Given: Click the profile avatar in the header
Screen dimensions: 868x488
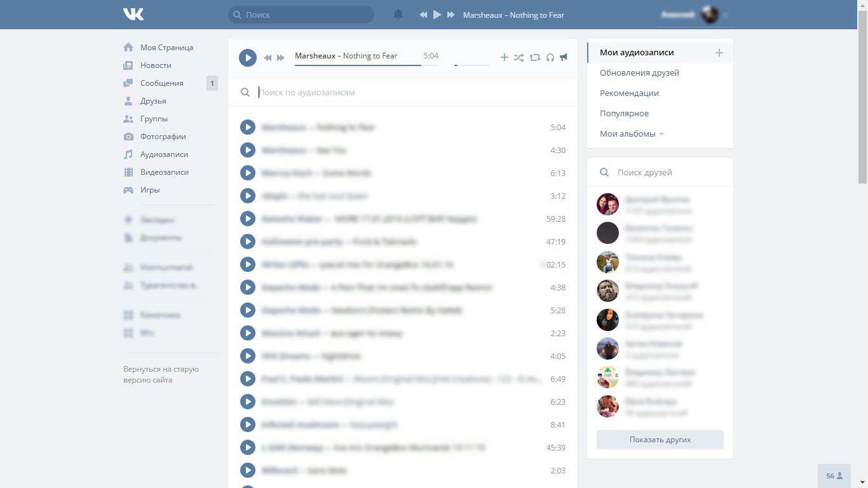Looking at the screenshot, I should 710,15.
